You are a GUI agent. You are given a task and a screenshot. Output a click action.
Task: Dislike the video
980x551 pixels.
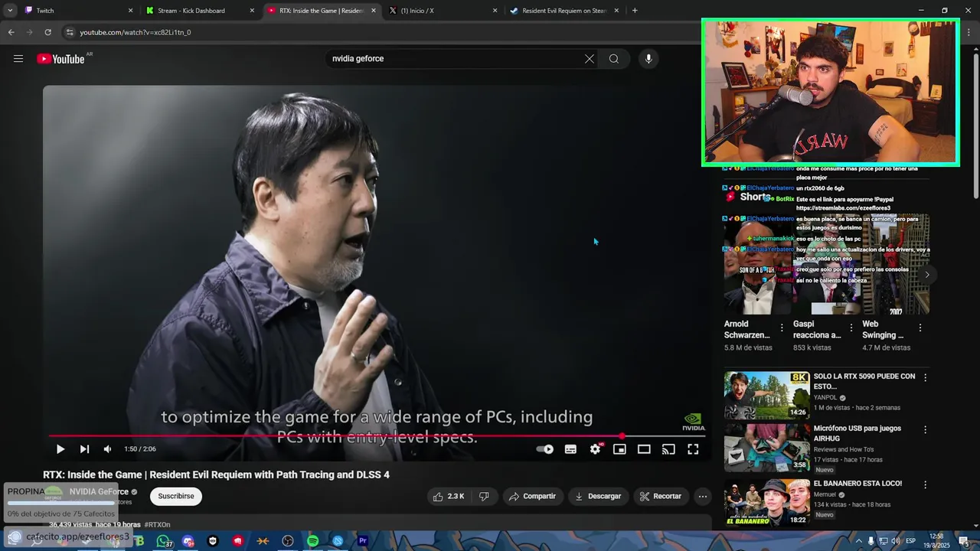pyautogui.click(x=484, y=497)
